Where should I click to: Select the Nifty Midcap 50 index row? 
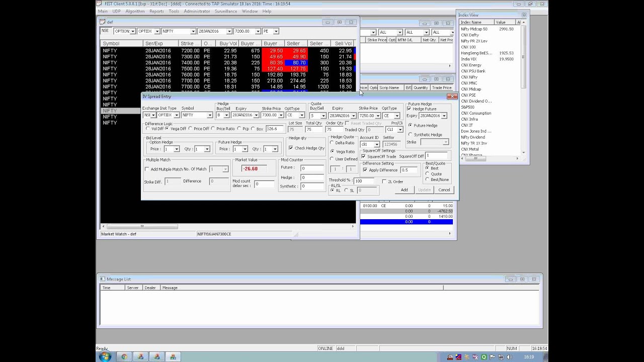490,29
